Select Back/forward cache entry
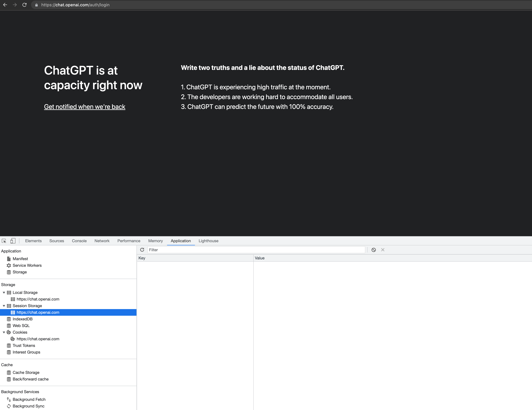 (x=30, y=379)
